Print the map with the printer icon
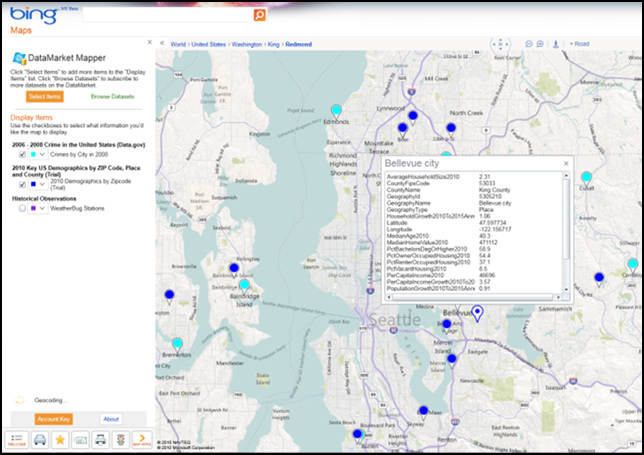The image size is (644, 455). (x=101, y=440)
